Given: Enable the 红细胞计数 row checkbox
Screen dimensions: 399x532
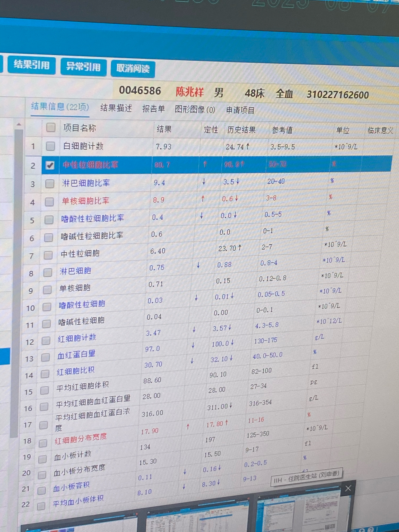Looking at the screenshot, I should pos(46,341).
